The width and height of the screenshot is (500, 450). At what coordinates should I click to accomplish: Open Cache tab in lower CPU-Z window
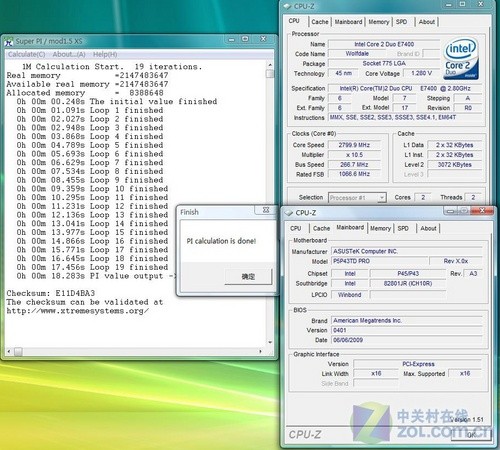pos(321,228)
